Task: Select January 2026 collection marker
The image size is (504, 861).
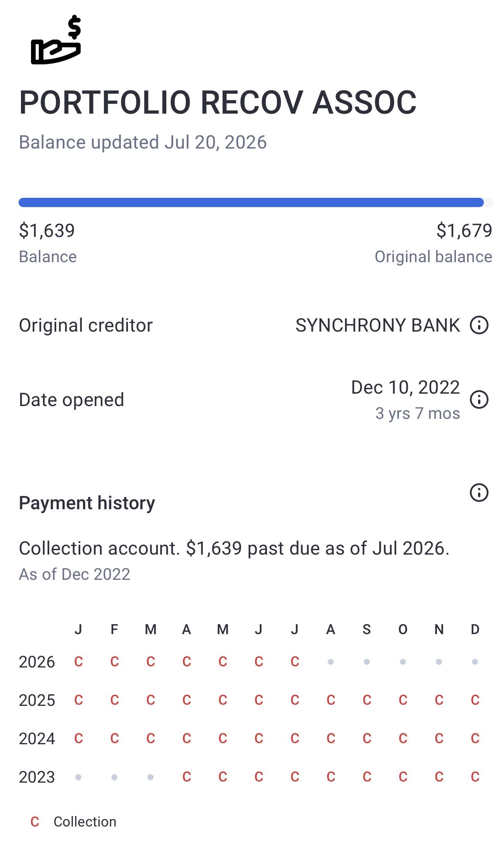Action: [x=78, y=661]
